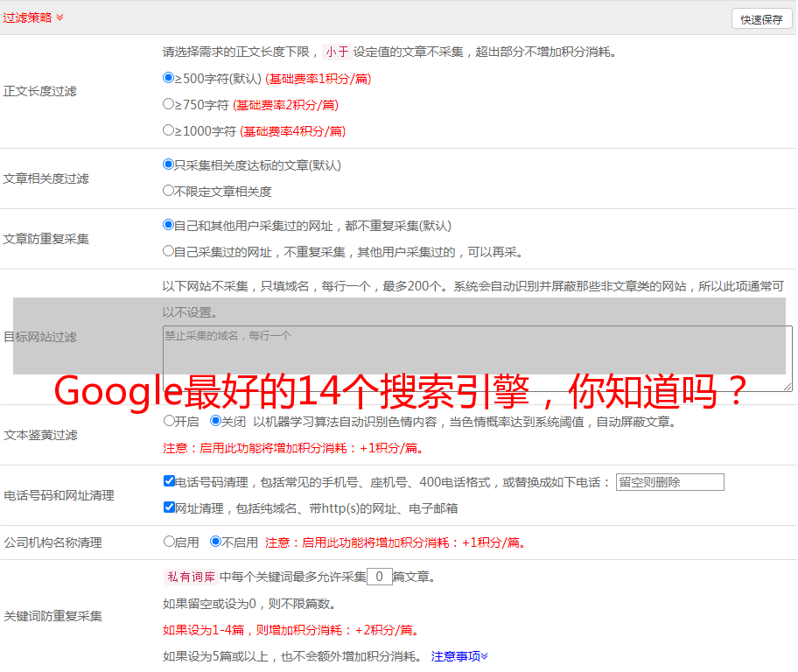Select the ≥500字符 (默认) length option

coord(169,78)
